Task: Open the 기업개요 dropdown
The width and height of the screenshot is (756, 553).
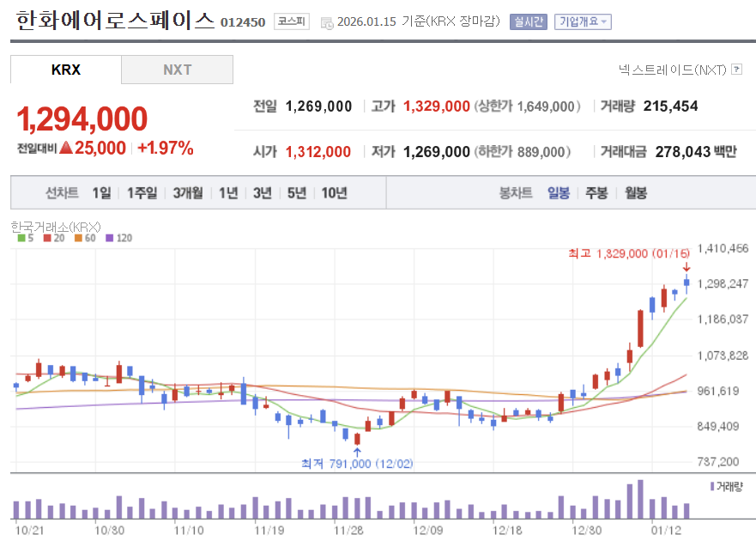Action: (x=583, y=21)
